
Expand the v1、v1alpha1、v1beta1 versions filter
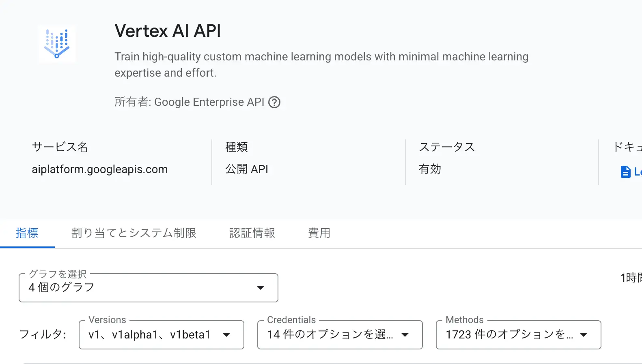pyautogui.click(x=149, y=335)
